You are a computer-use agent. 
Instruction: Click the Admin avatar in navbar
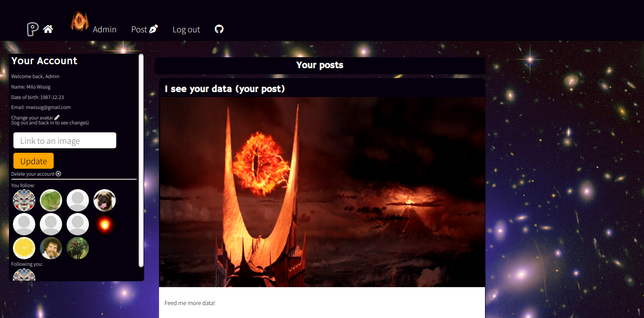coord(80,22)
